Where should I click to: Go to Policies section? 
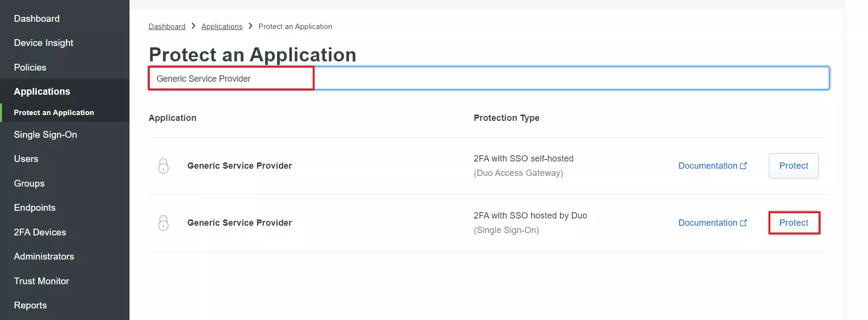[30, 67]
